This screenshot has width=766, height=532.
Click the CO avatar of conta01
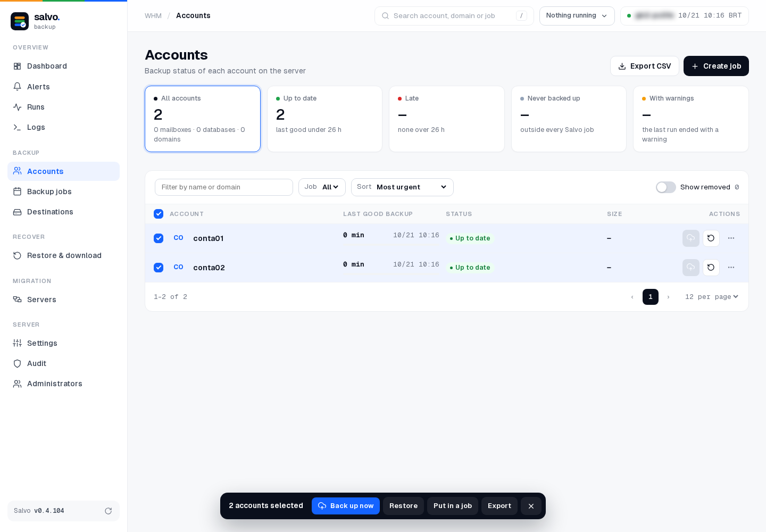pyautogui.click(x=179, y=238)
